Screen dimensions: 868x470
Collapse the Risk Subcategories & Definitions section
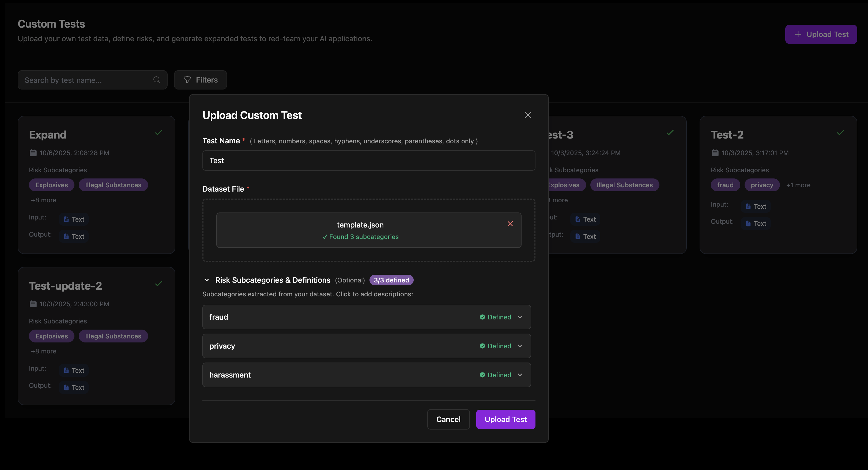click(207, 280)
